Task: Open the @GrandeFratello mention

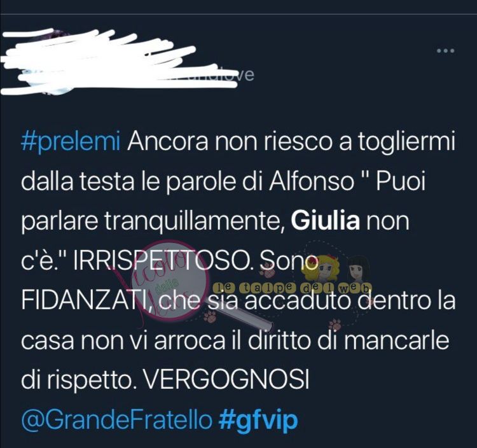Action: click(117, 420)
